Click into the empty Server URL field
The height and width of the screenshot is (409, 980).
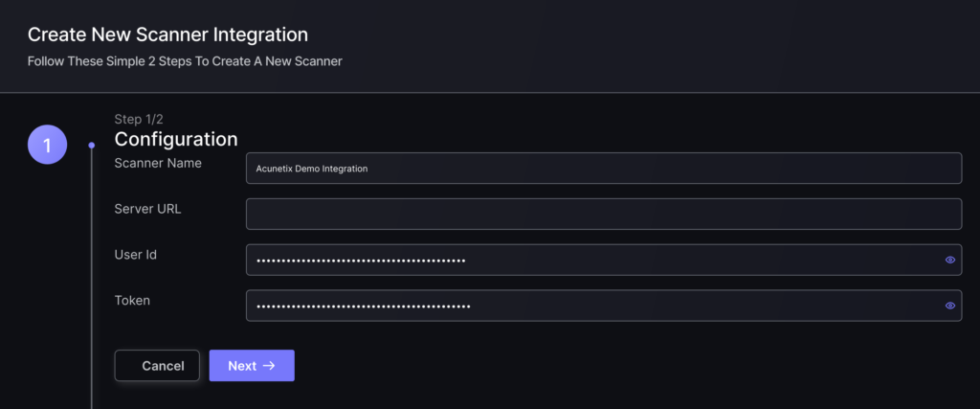click(604, 214)
